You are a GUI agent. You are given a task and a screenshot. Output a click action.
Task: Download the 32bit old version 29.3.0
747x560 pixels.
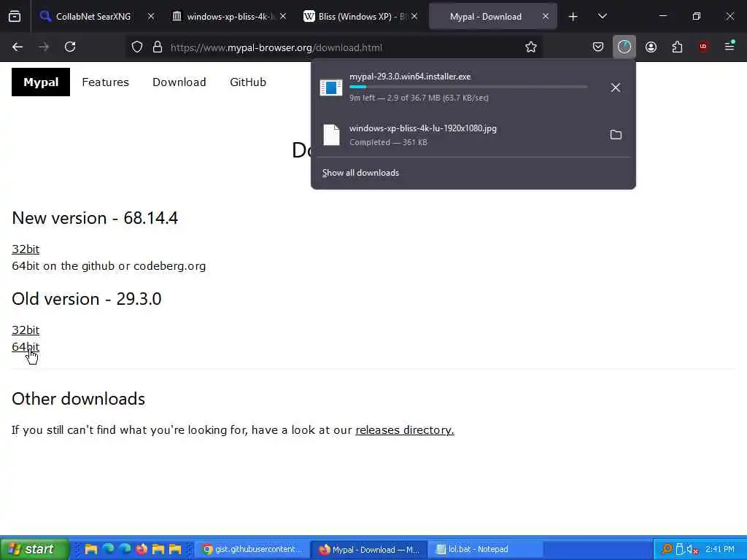coord(26,330)
